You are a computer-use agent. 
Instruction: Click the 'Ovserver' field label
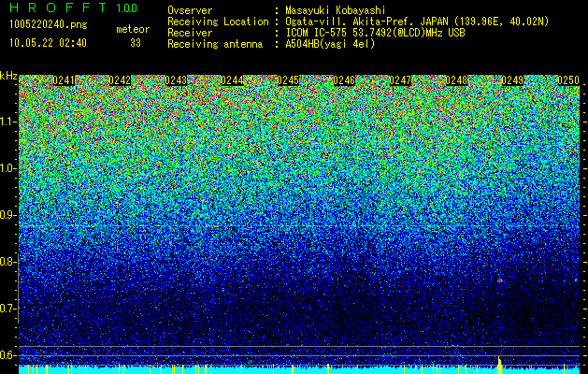(190, 10)
